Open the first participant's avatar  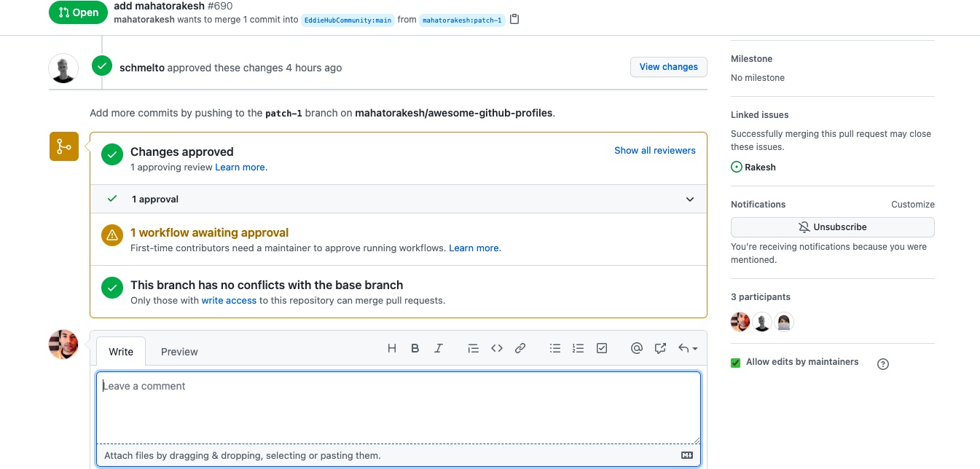point(740,322)
